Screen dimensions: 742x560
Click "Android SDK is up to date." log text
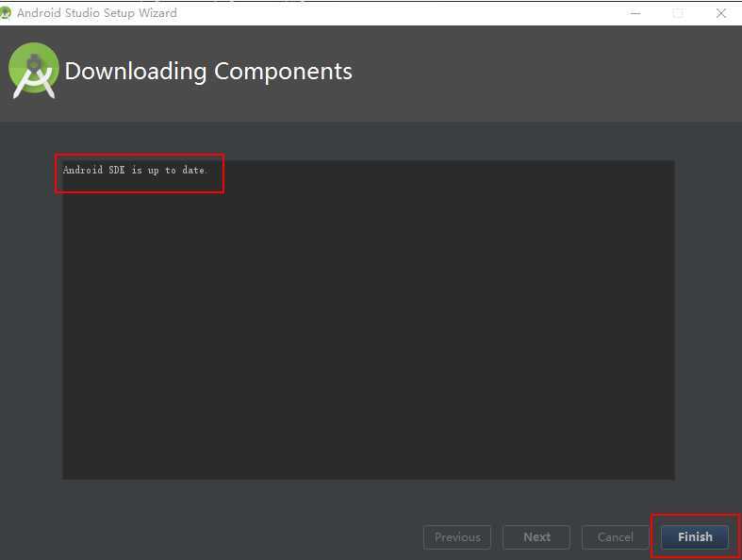pyautogui.click(x=135, y=170)
